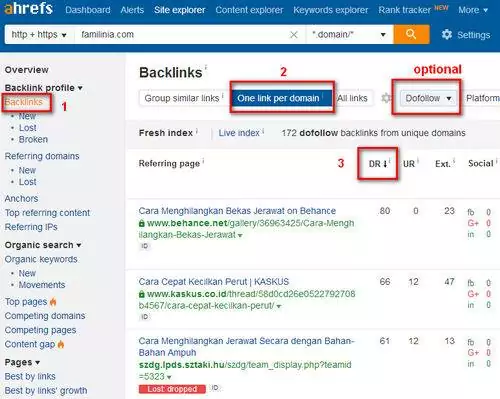Select One link per domain option
The height and width of the screenshot is (399, 500).
point(281,98)
